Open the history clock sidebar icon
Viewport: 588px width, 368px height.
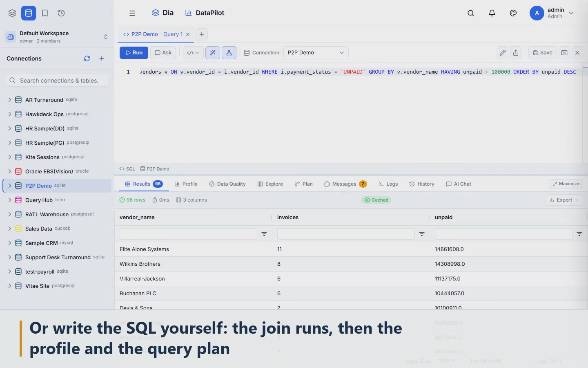pos(61,13)
